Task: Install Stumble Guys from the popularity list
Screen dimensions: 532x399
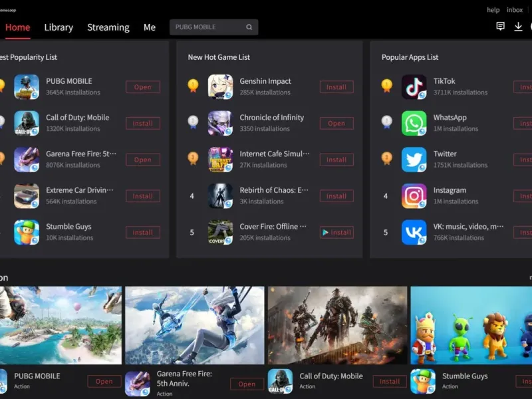Action: [143, 232]
